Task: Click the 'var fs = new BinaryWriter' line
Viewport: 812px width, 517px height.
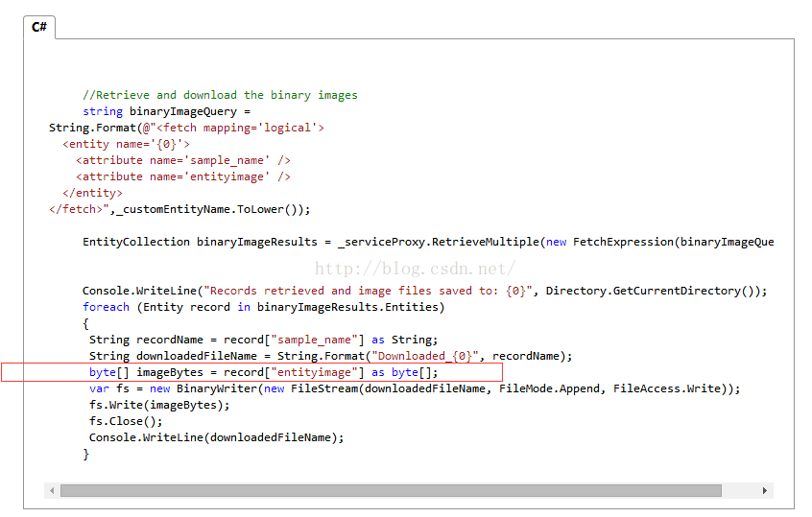Action: click(x=415, y=388)
